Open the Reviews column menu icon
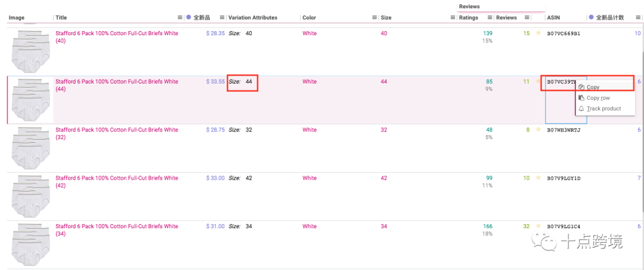The height and width of the screenshot is (270, 644). click(527, 18)
